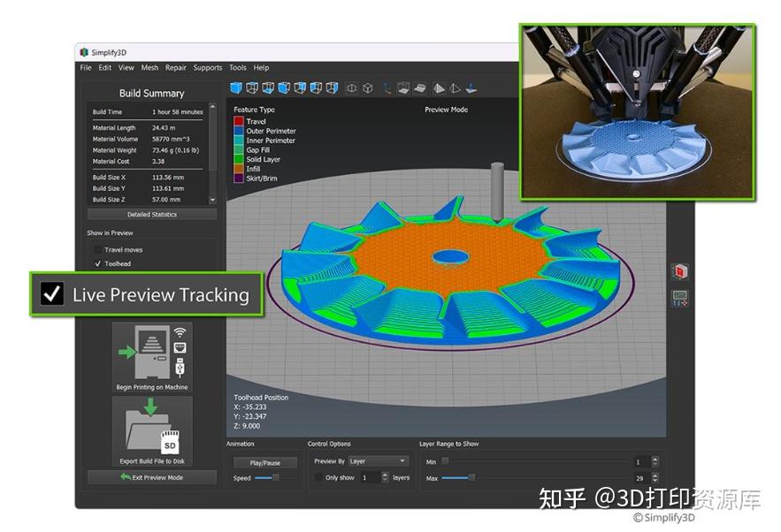Viewport: 781px width, 532px height.
Task: Open the Preview By dropdown
Action: tap(379, 460)
